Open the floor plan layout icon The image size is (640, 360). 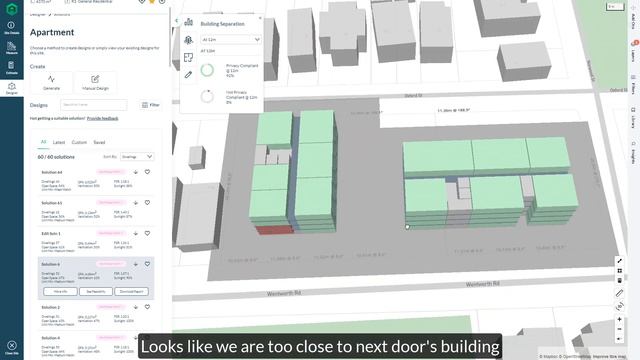point(188,58)
